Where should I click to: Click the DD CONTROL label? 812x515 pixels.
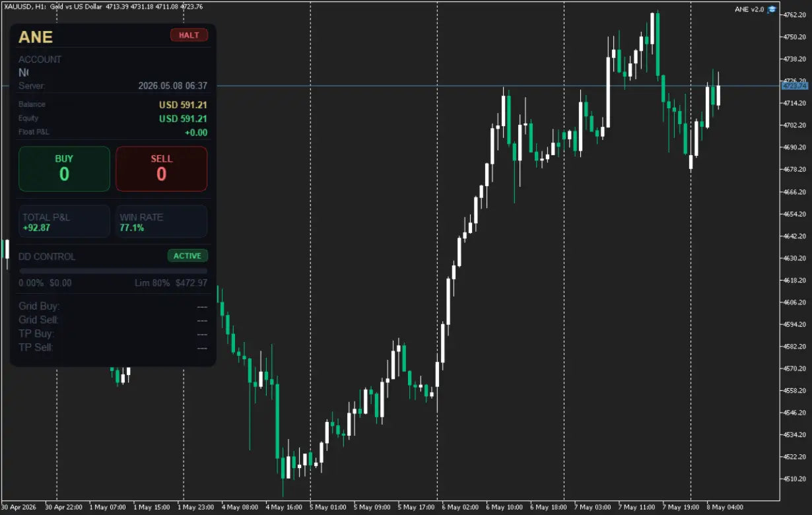coord(47,256)
